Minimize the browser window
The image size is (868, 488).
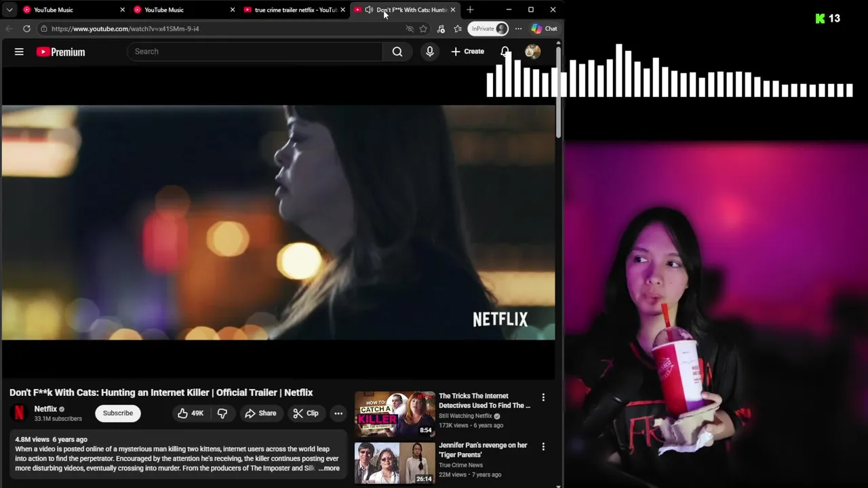[x=509, y=9]
